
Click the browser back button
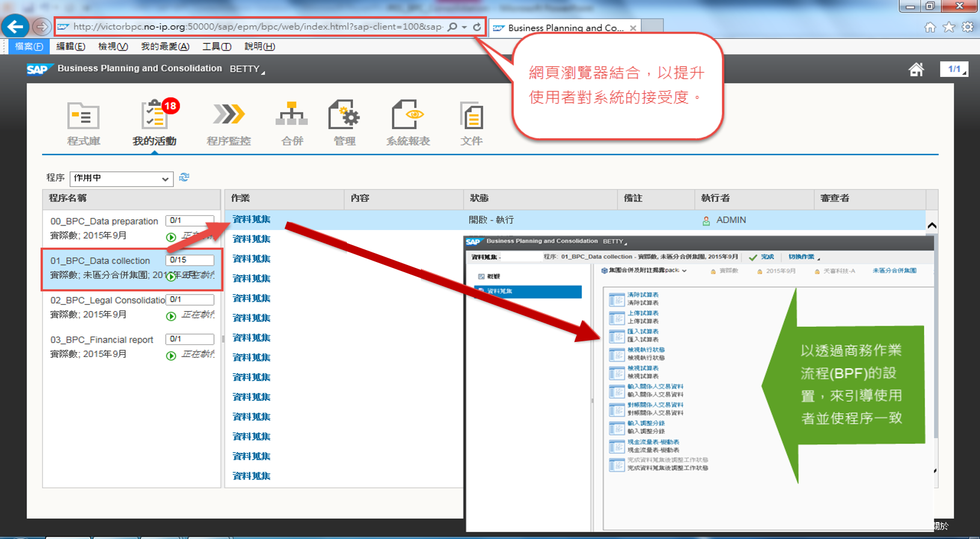tap(15, 27)
